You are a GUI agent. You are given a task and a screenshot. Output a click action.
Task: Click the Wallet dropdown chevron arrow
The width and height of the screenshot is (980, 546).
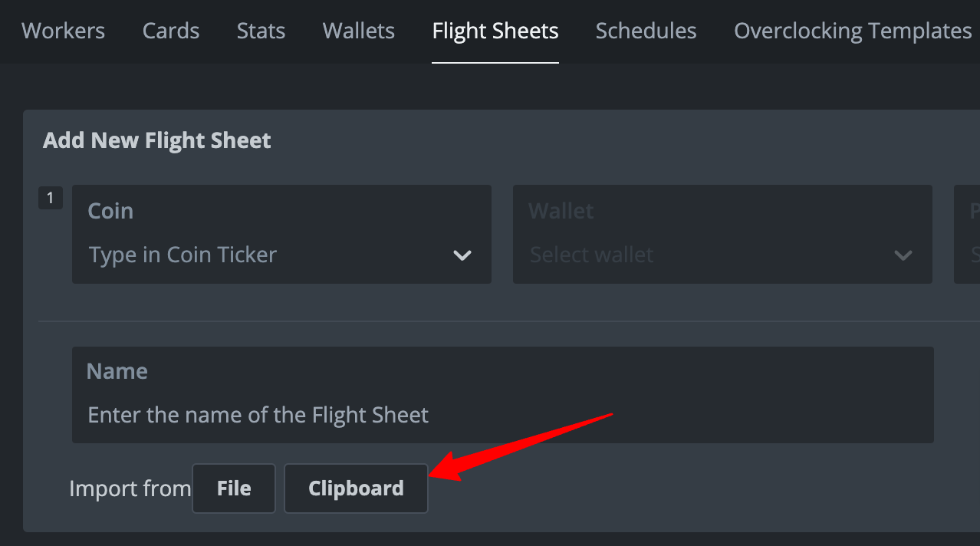click(903, 255)
